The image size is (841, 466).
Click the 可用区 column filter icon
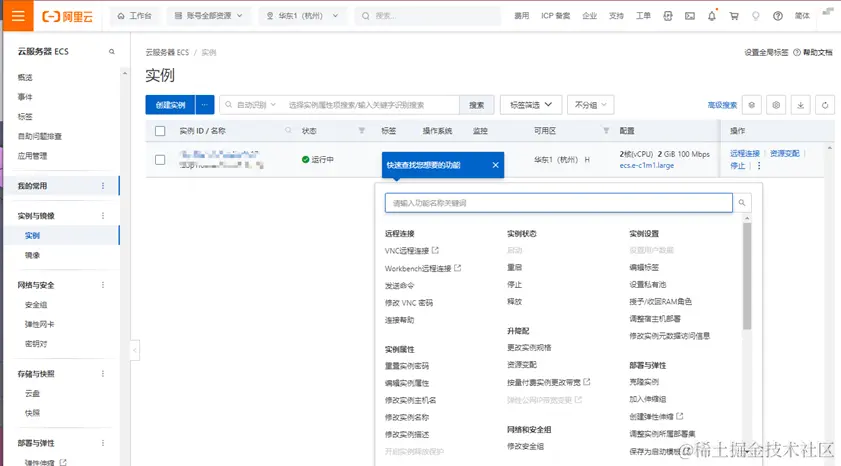606,131
